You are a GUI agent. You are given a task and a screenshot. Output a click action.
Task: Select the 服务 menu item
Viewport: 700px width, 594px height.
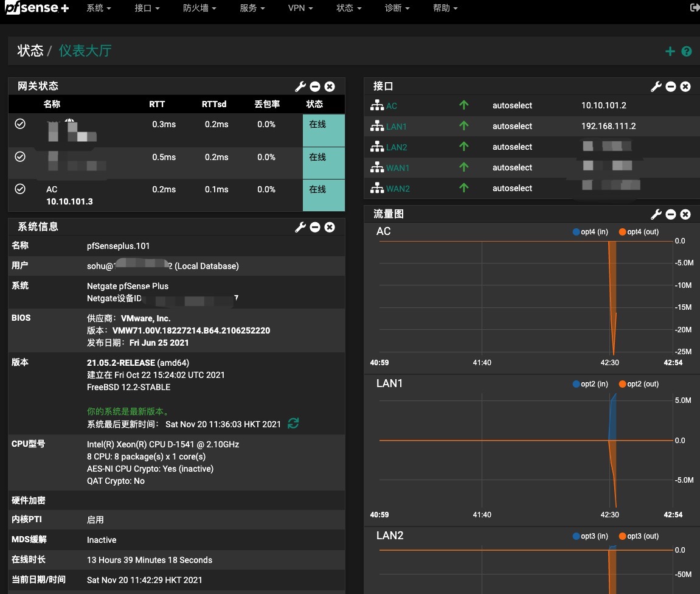pos(252,9)
